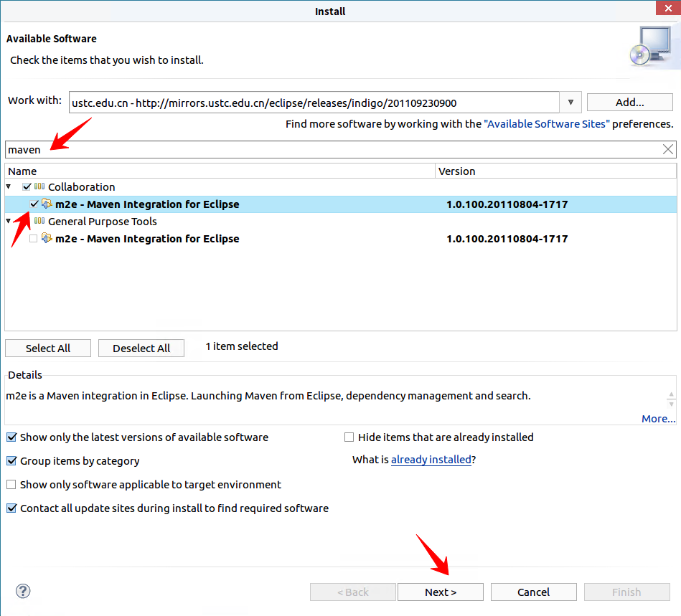The height and width of the screenshot is (616, 681).
Task: Click the m2e description text in Details
Action: pyautogui.click(x=268, y=396)
